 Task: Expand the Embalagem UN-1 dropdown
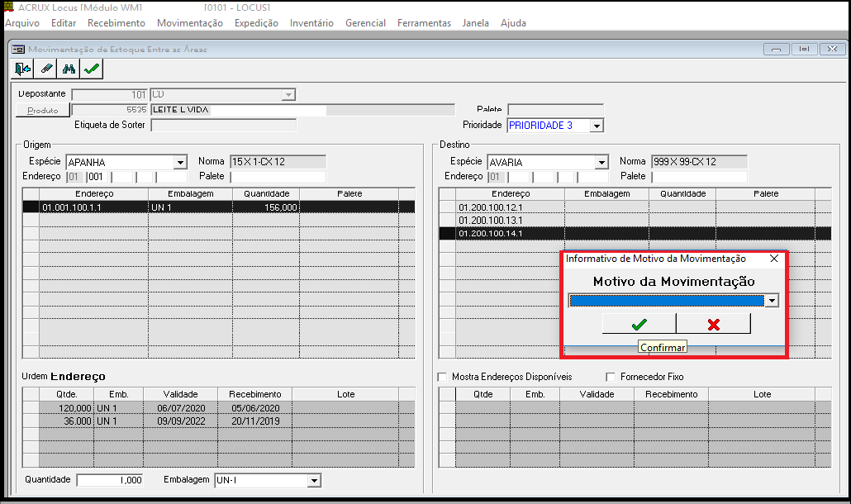314,481
